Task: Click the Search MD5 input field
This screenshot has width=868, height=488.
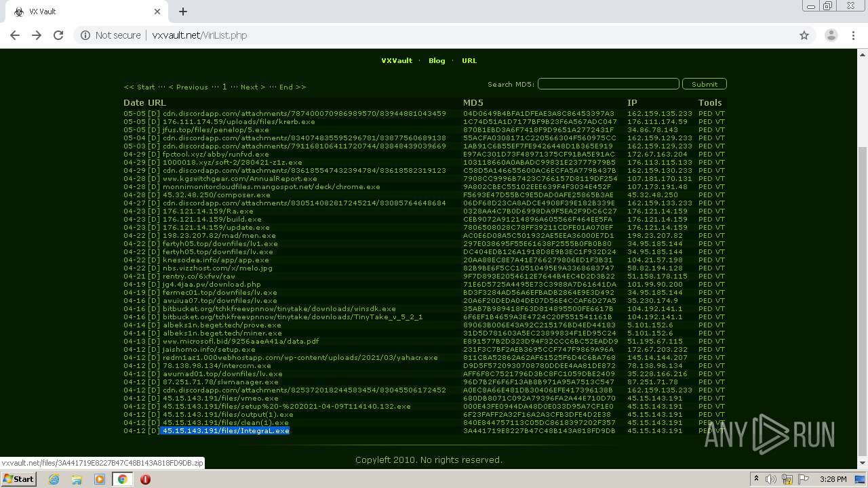Action: point(608,84)
